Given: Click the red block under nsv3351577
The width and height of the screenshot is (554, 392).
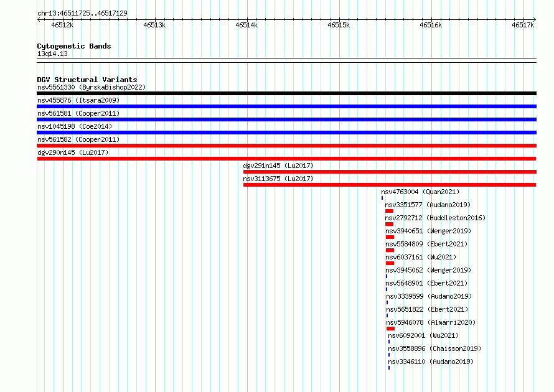Looking at the screenshot, I should (x=389, y=211).
